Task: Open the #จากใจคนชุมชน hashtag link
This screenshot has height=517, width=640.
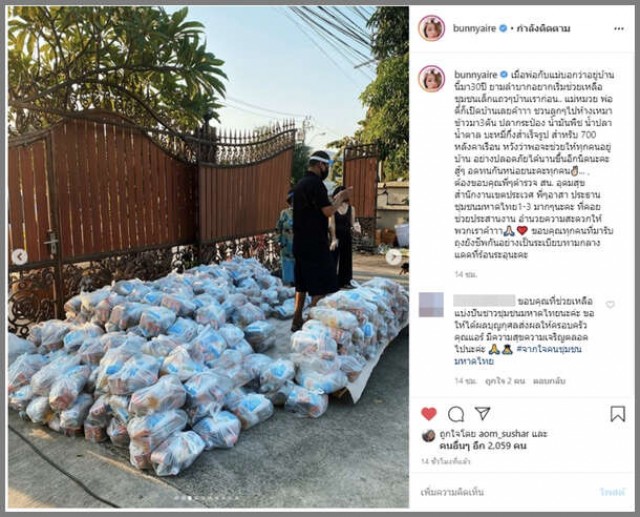Action: click(x=549, y=349)
